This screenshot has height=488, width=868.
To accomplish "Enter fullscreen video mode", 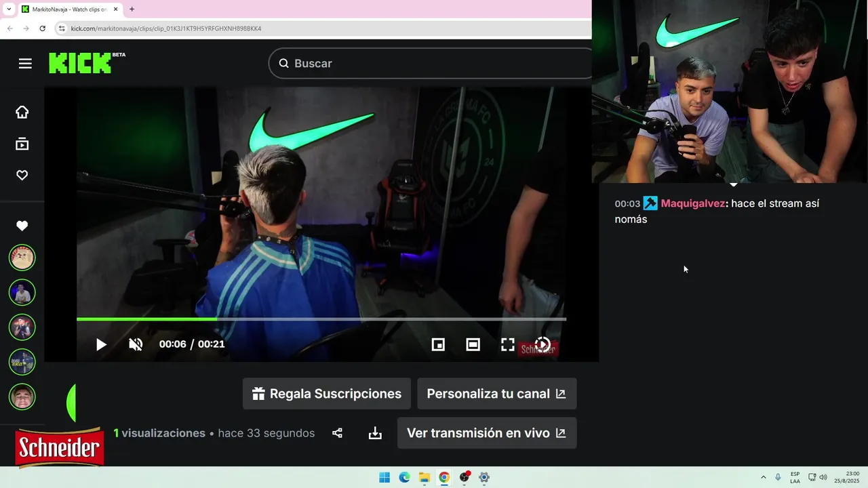I will pos(508,344).
